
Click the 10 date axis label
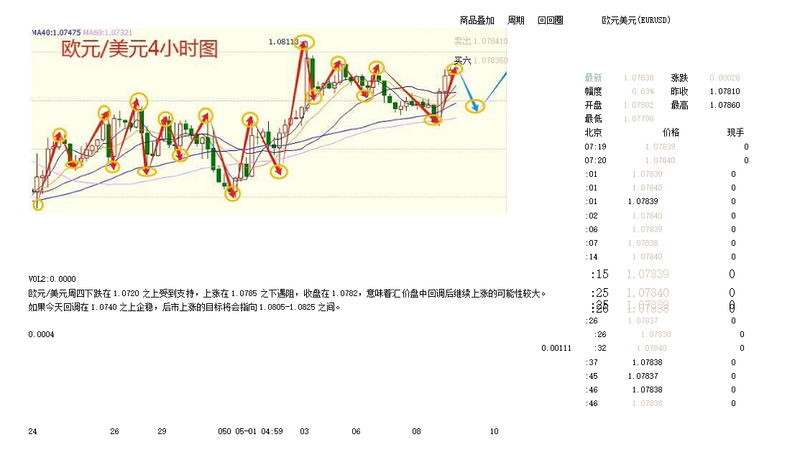pos(494,431)
